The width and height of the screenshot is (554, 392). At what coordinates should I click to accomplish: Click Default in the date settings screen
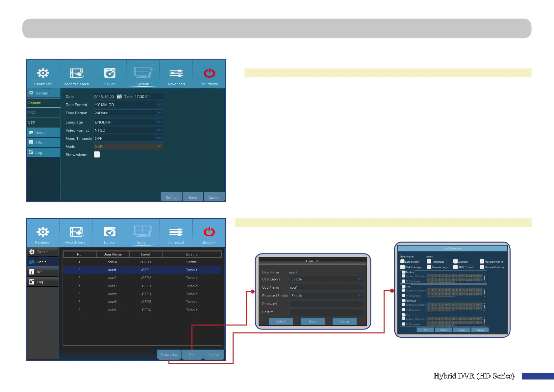171,197
